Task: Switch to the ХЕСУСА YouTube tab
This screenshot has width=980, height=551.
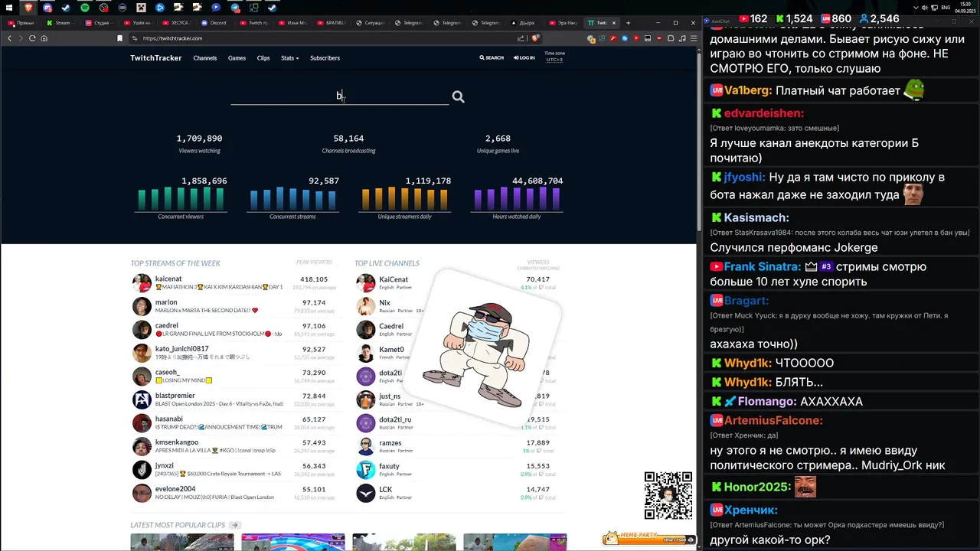Action: pos(178,23)
